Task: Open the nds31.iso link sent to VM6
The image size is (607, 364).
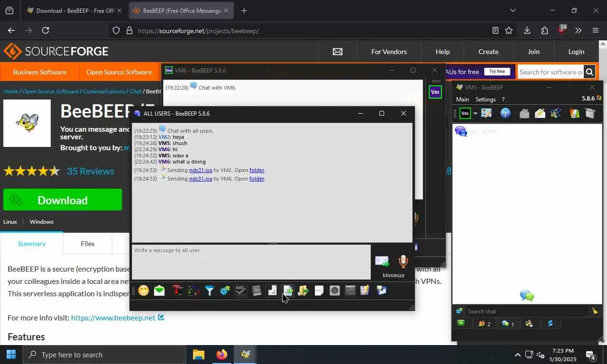Action: point(201,179)
